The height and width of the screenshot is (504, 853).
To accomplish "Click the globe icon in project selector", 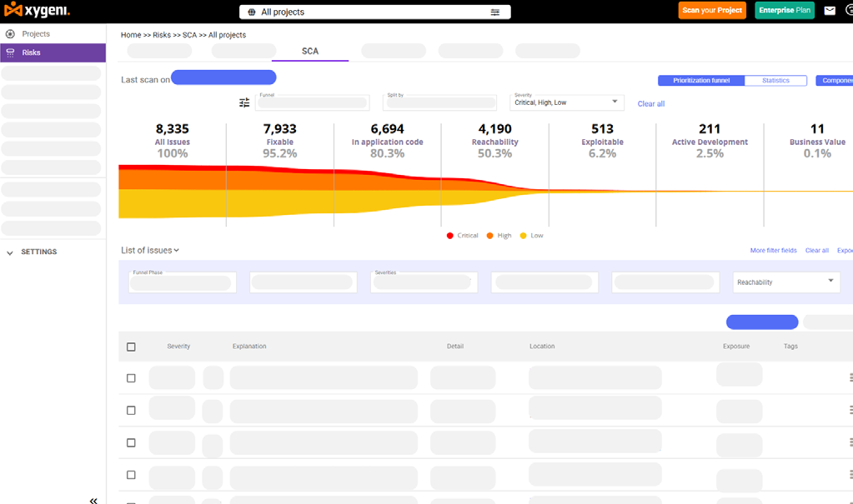I will point(252,12).
